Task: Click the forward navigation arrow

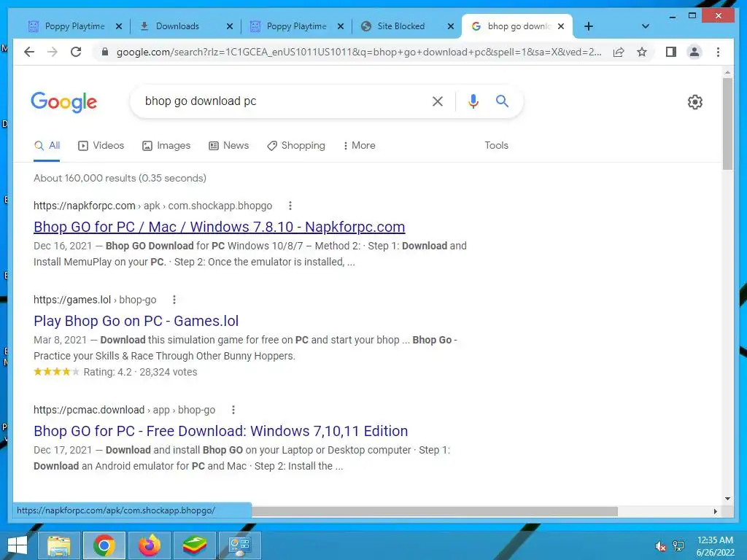Action: [53, 52]
